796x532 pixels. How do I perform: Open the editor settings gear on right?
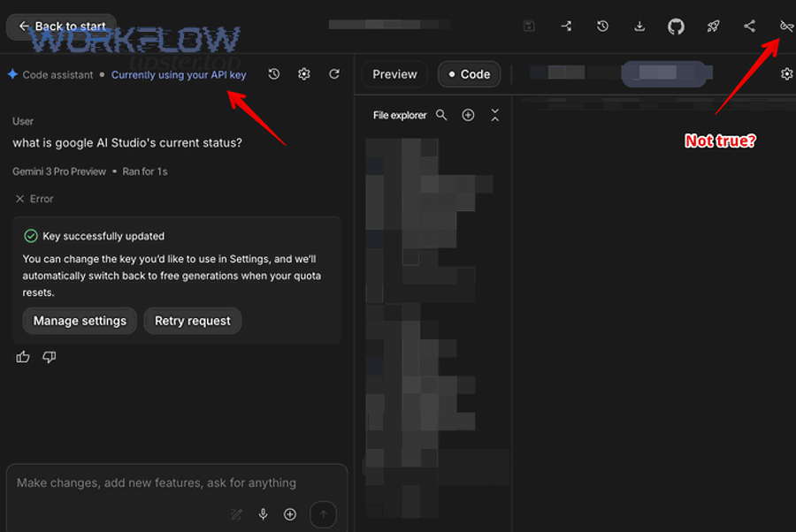787,74
